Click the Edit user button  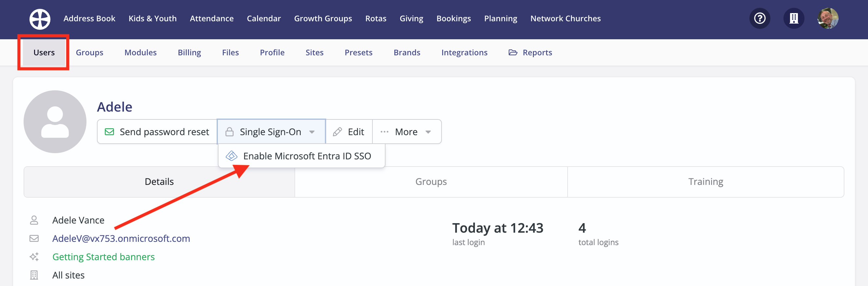click(x=349, y=132)
